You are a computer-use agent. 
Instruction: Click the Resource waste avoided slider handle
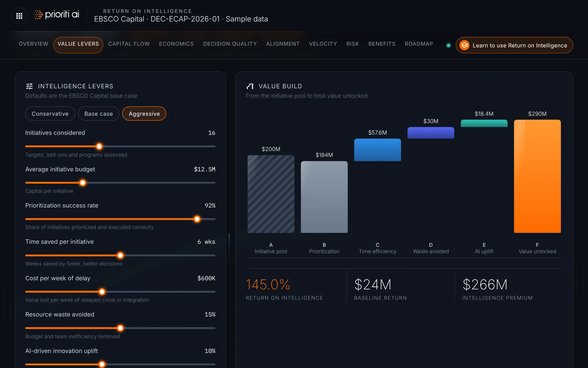tap(120, 328)
